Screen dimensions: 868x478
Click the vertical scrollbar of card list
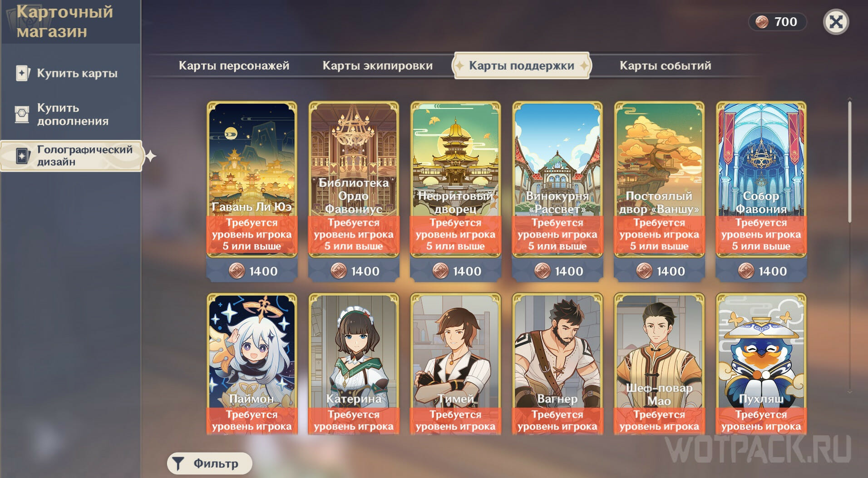click(849, 161)
